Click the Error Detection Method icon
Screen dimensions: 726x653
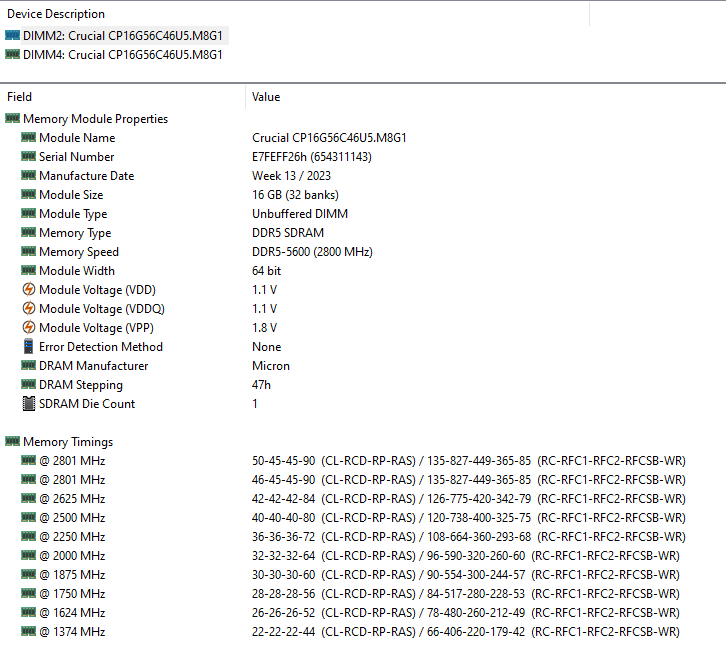tap(28, 347)
